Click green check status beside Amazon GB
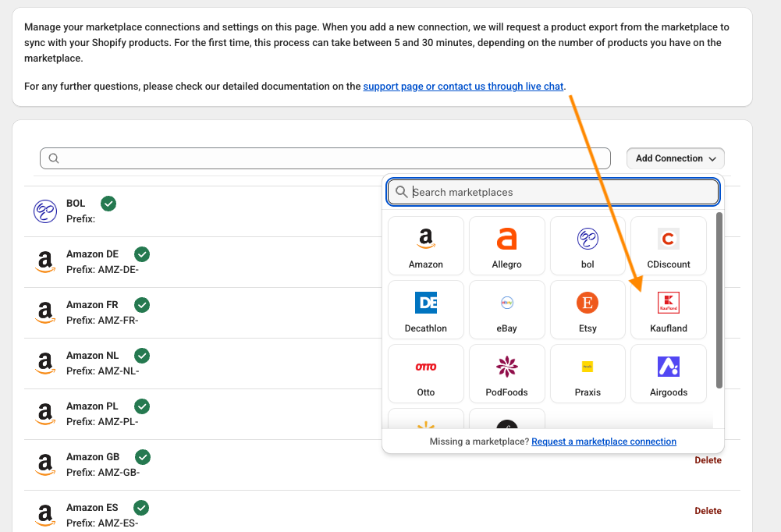The image size is (781, 532). pos(143,457)
